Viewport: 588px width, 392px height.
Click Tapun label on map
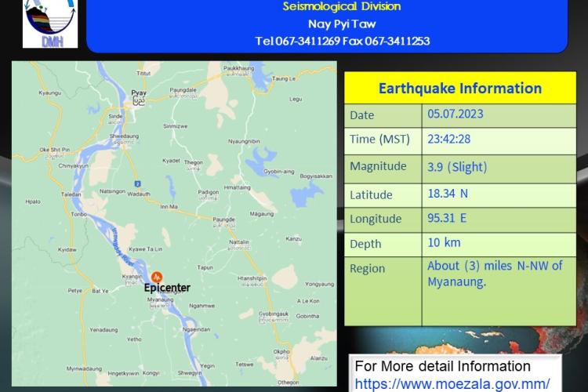tap(205, 267)
